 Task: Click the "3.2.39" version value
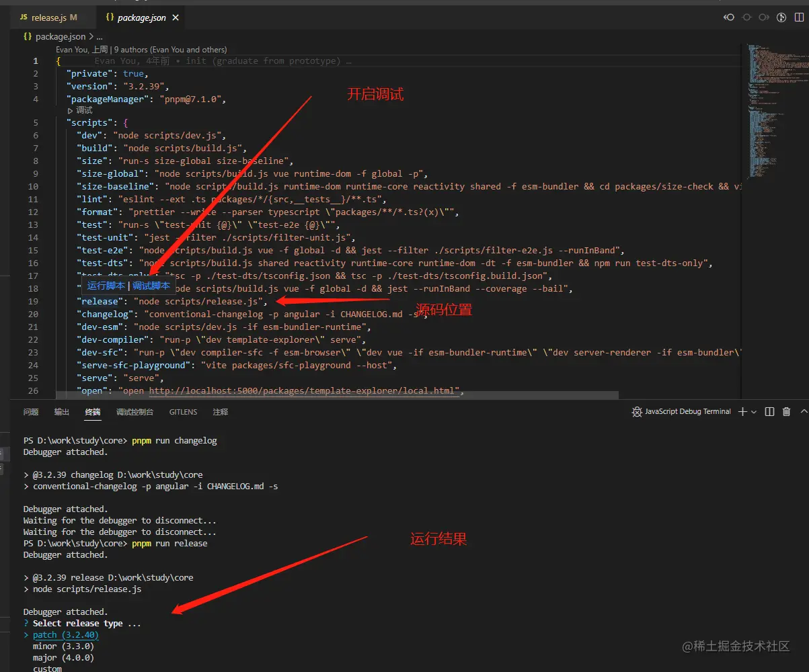click(144, 86)
